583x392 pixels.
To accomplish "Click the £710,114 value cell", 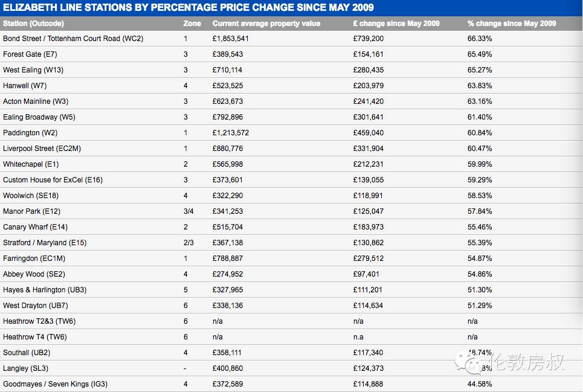I will coord(227,70).
